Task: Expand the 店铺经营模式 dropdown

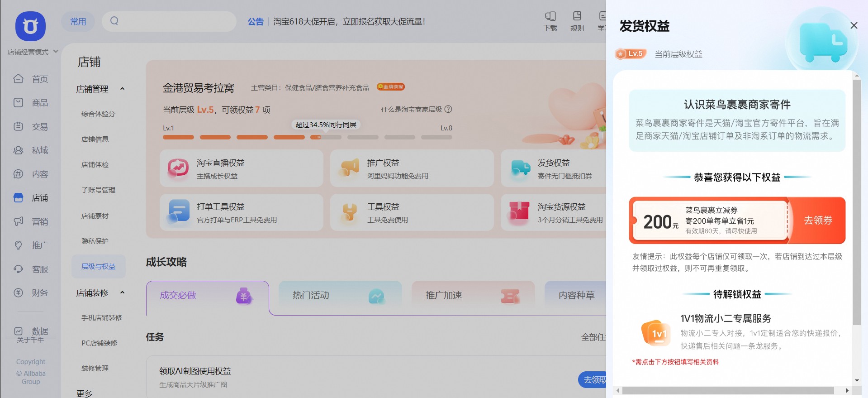Action: [x=56, y=52]
